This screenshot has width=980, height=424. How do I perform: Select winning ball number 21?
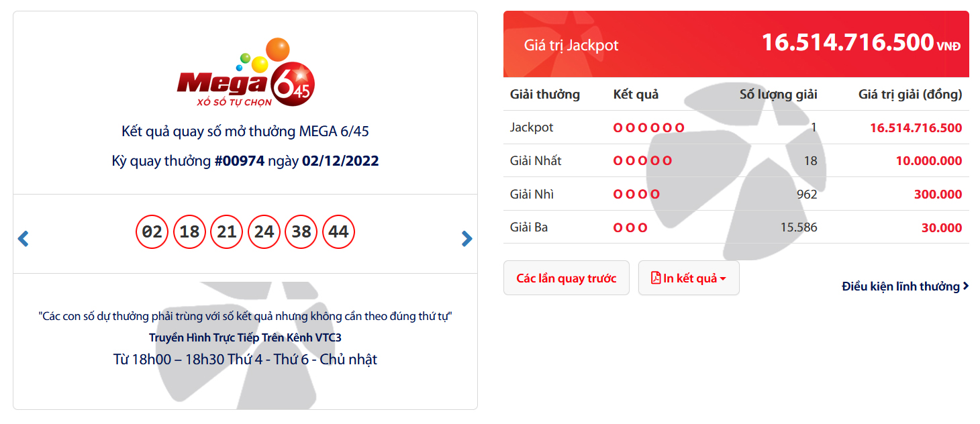pos(227,232)
